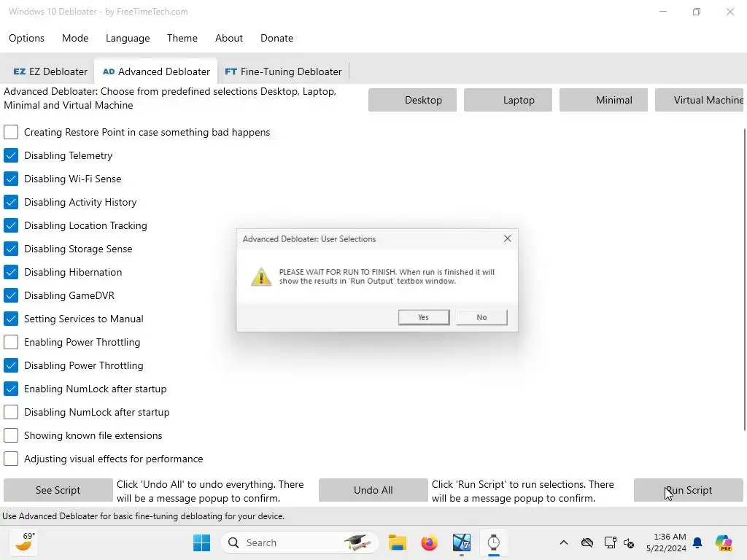Minimize the Windows 10 Debloater window
The width and height of the screenshot is (747, 560).
[662, 12]
